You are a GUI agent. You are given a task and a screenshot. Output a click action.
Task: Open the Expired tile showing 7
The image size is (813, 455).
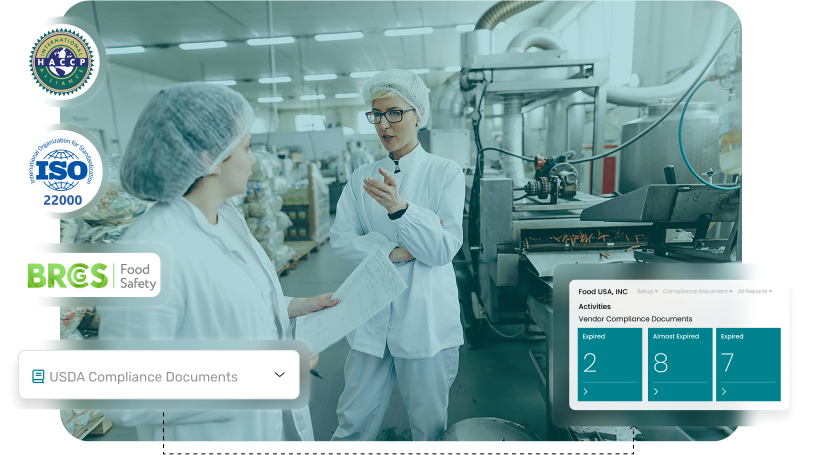coord(748,363)
